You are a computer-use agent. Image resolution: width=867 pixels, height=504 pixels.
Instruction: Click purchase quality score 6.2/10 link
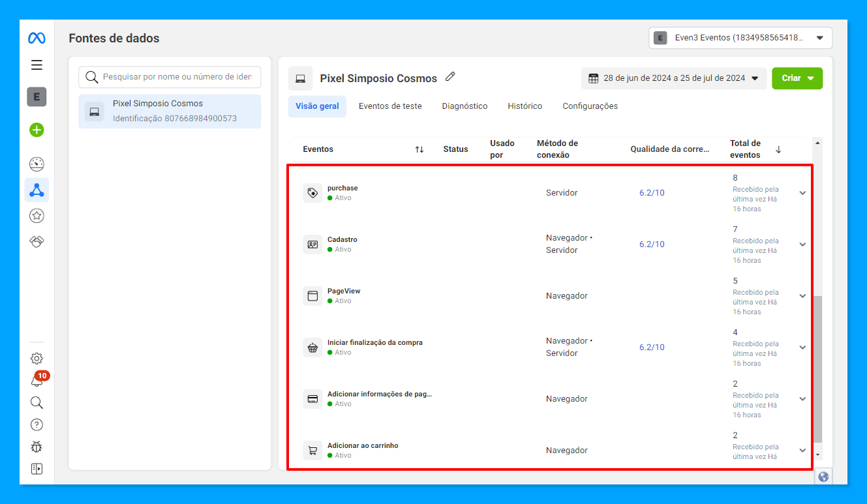point(652,193)
